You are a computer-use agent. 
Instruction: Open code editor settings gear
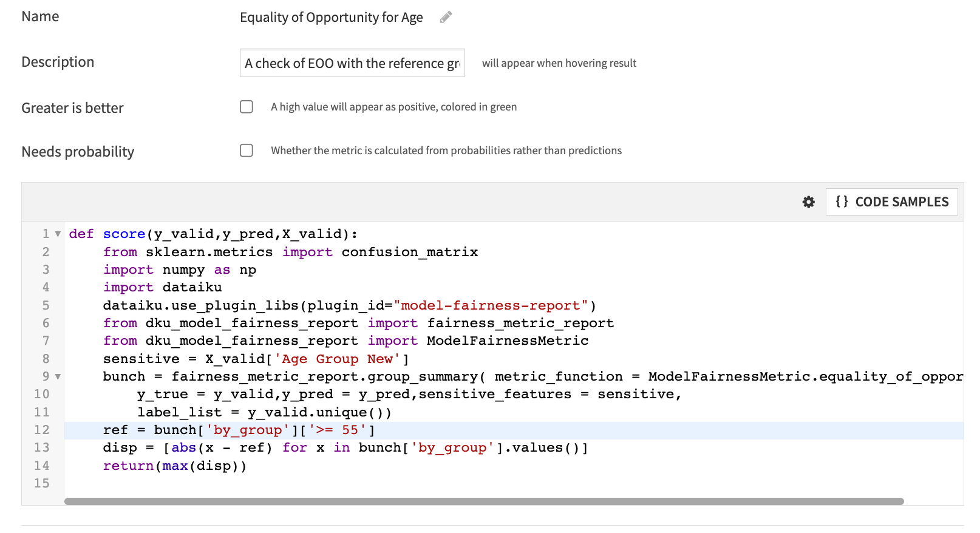(808, 202)
